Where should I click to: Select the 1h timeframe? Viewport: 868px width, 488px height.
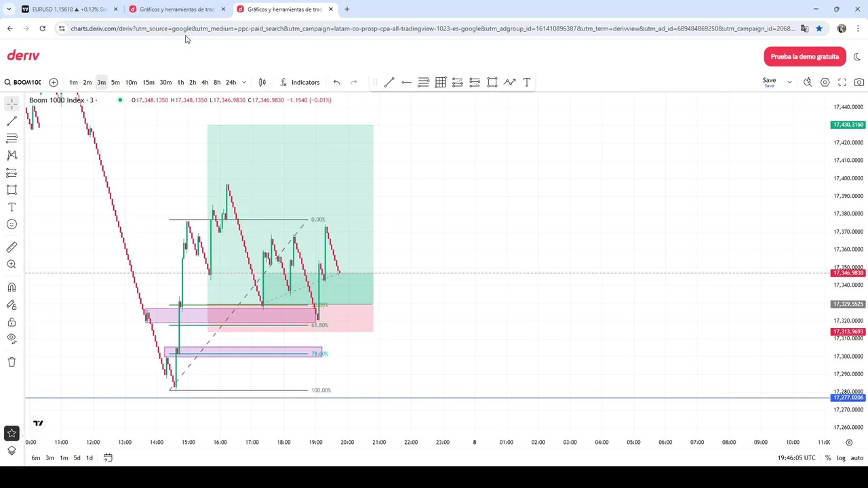[180, 83]
